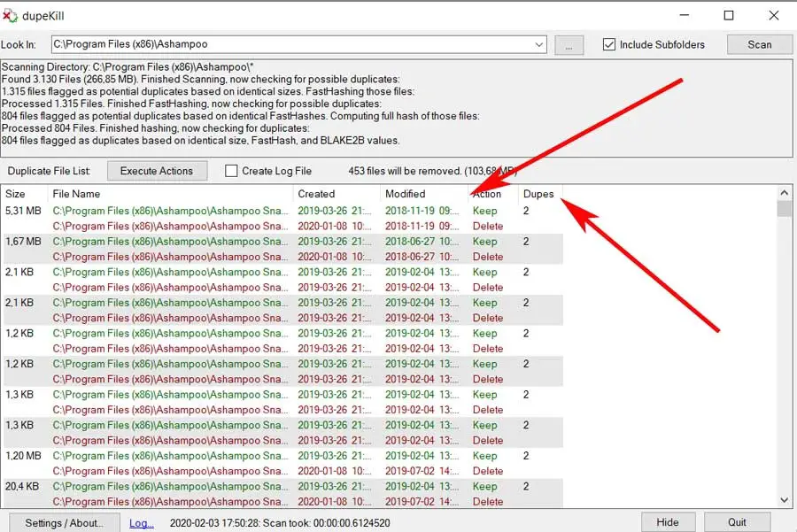Click Keep action in the 5,31 MB row
Image resolution: width=797 pixels, height=532 pixels.
[x=485, y=211]
